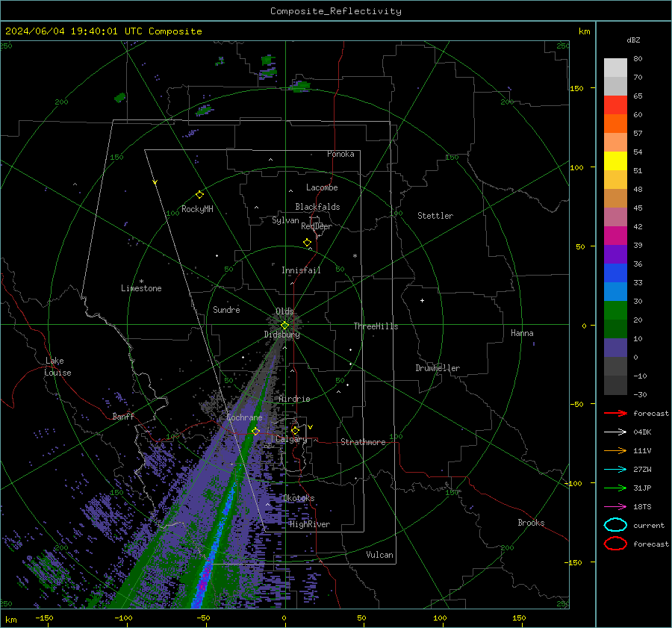Click the RedDeer city label

click(x=317, y=226)
